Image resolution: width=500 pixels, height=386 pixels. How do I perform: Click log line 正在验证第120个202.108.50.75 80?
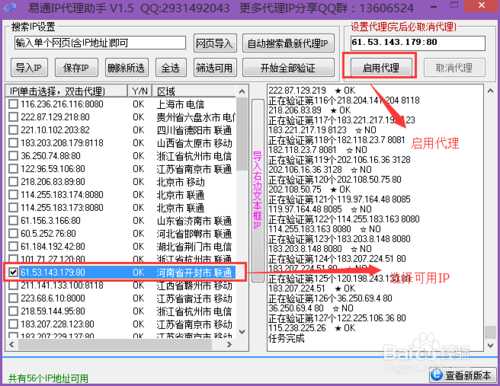pos(335,180)
